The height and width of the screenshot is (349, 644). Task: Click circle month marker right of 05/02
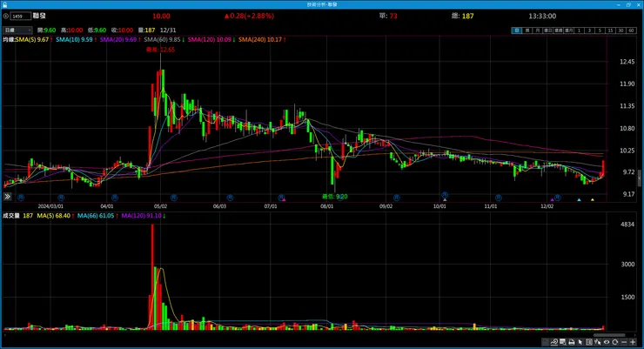(174, 198)
